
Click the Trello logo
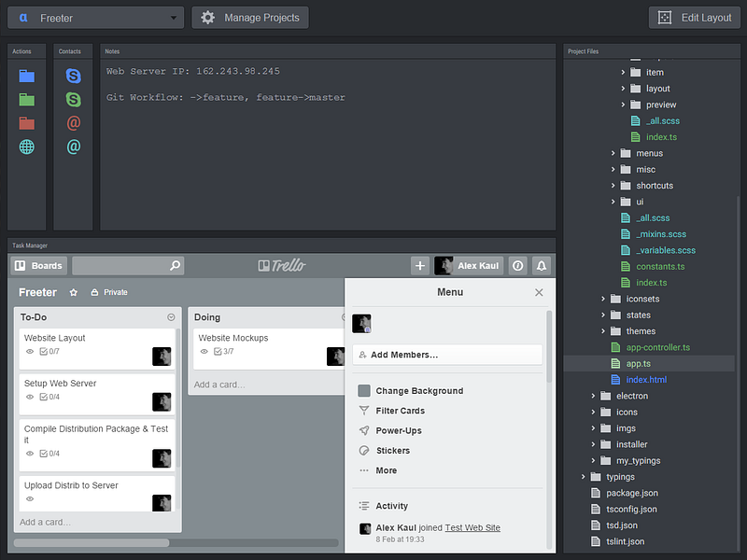tap(282, 265)
